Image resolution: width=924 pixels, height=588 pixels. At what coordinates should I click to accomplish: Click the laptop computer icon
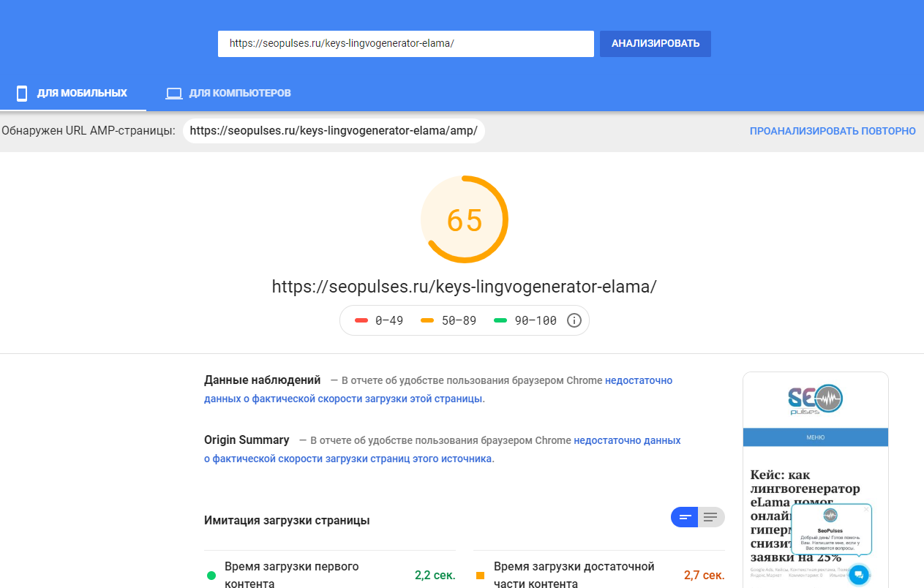173,94
